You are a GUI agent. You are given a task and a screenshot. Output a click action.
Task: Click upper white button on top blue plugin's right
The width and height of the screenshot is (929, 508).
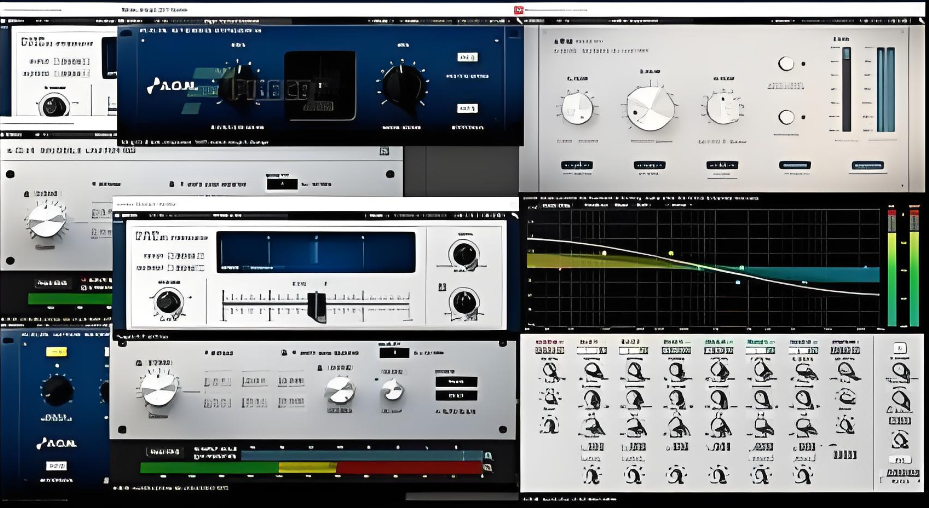tap(467, 57)
